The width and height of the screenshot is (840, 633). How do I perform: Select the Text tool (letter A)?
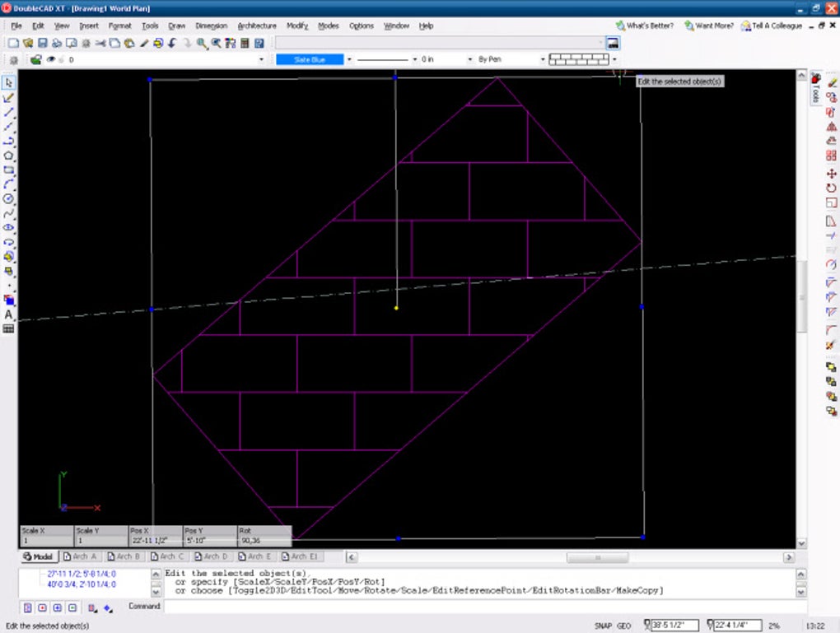click(9, 314)
